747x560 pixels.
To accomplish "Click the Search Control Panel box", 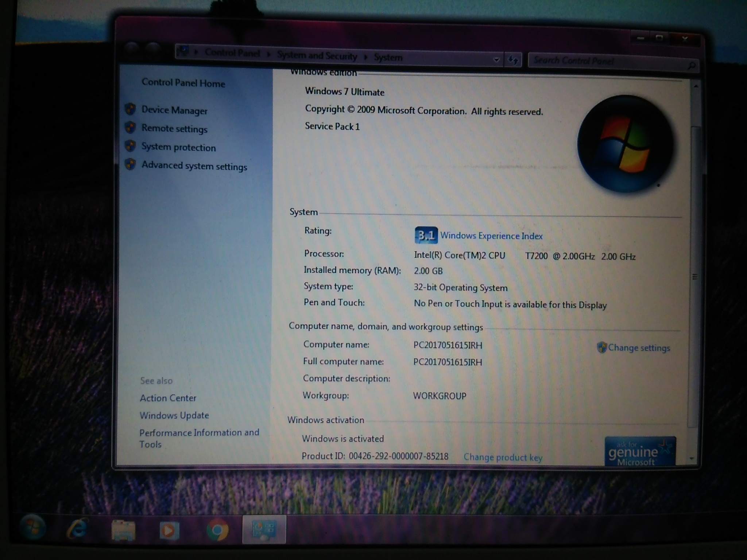I will [605, 61].
